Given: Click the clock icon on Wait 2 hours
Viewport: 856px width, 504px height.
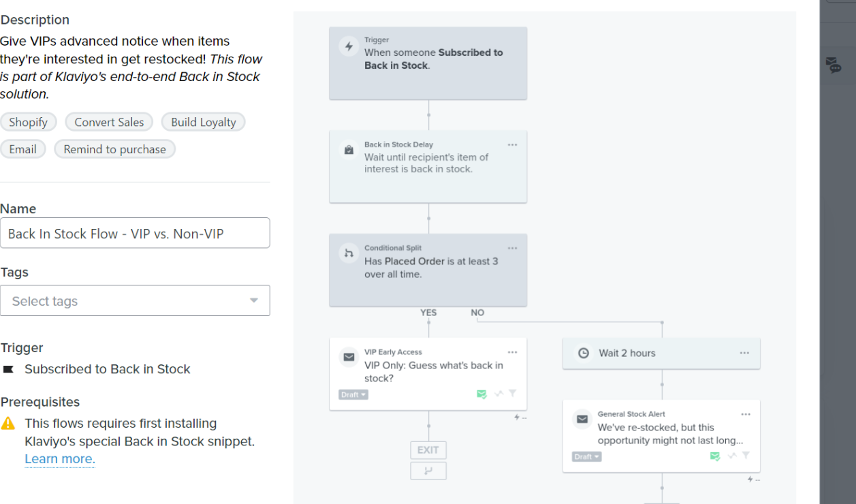Looking at the screenshot, I should [x=583, y=353].
